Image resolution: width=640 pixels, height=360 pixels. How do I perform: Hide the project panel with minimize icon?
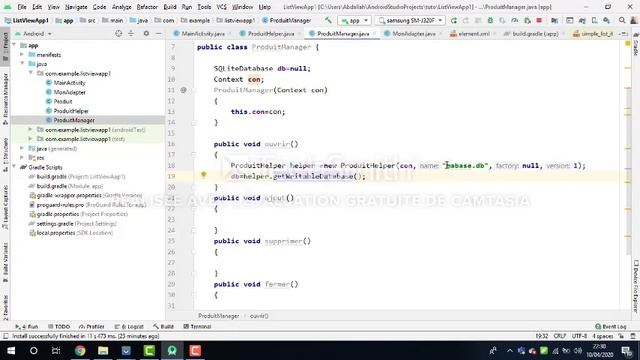pos(159,33)
